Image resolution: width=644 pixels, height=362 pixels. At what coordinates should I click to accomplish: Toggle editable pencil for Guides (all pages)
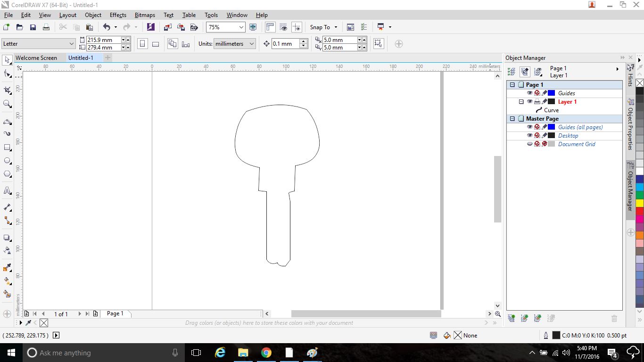[x=545, y=127]
